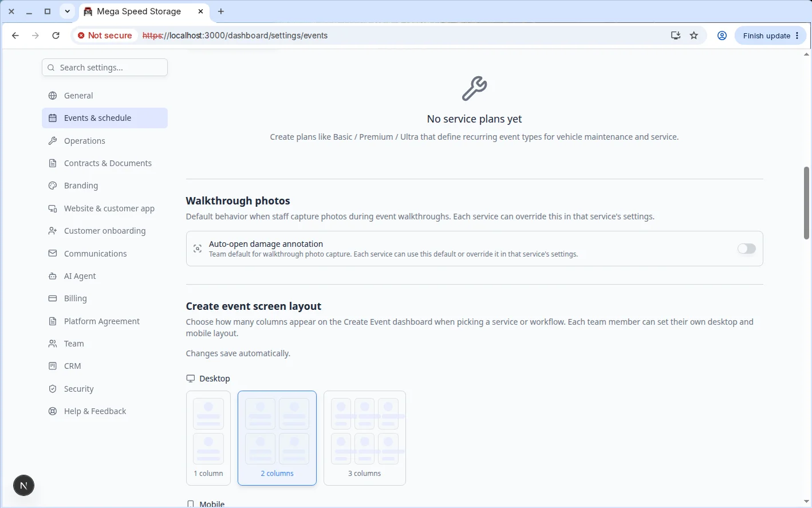The image size is (812, 508).
Task: Click the board icon beside CRM
Action: [53, 366]
